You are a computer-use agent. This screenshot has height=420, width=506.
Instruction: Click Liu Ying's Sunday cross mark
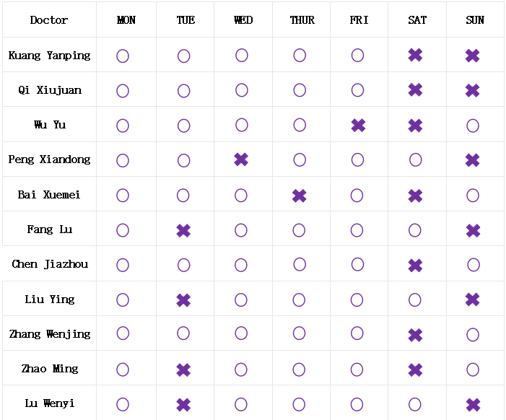pyautogui.click(x=473, y=299)
